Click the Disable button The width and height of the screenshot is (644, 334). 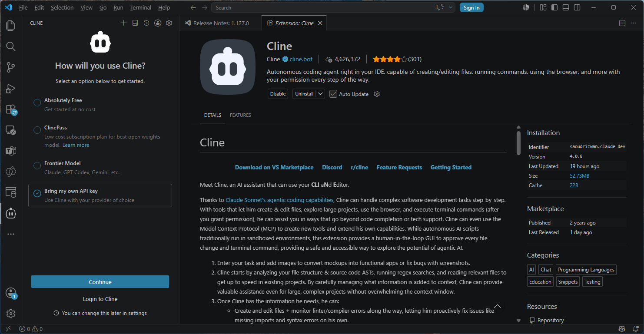click(278, 94)
